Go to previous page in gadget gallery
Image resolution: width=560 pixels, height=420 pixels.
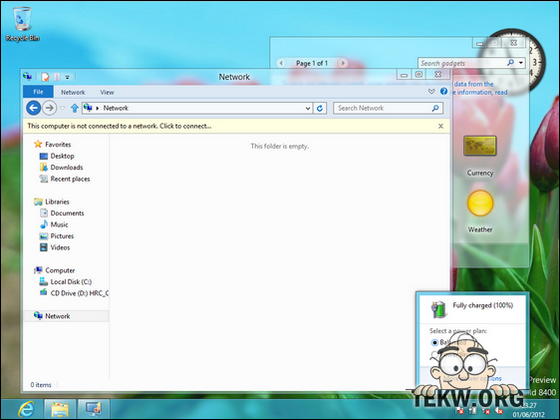coord(281,63)
